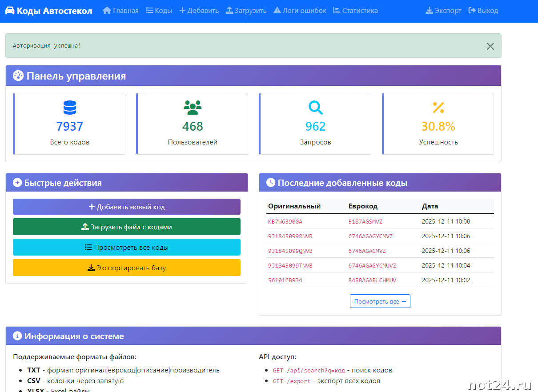Log out using the Выход link
538x392 pixels.
[x=483, y=11]
